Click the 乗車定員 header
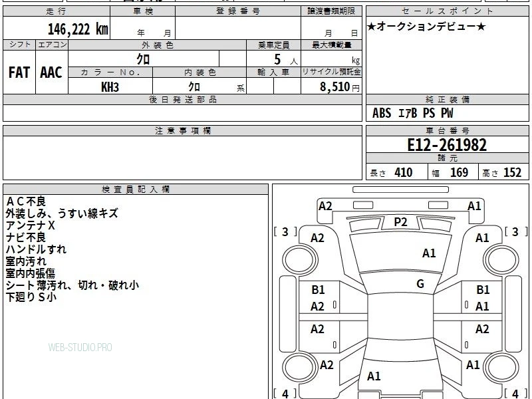Image resolution: width=532 pixels, height=399 pixels. pyautogui.click(x=273, y=45)
